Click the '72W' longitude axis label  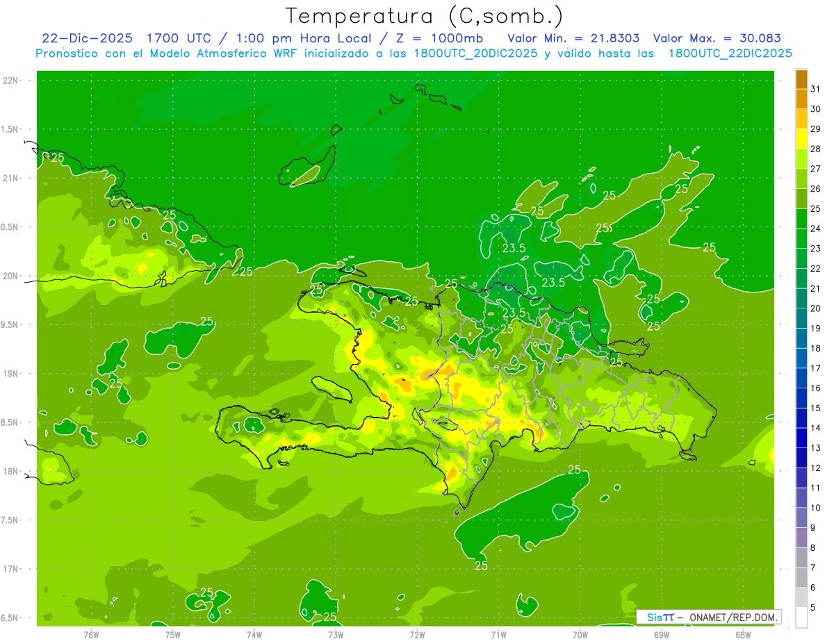tap(417, 634)
